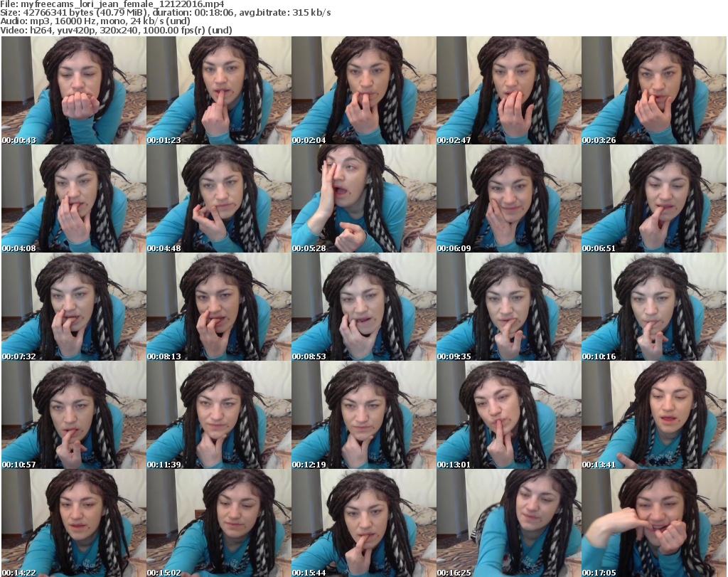
Task: Select the thumbnail stamped 00:09:35
Action: (509, 307)
